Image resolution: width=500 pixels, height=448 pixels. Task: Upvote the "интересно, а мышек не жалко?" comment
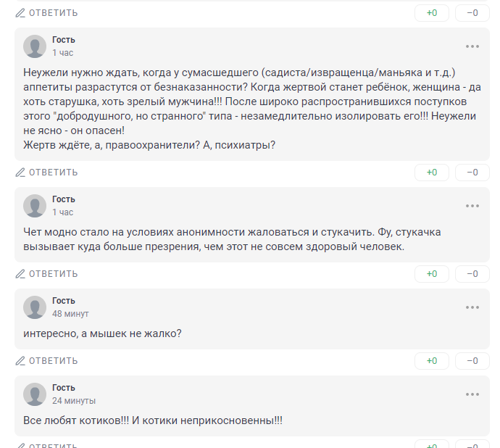point(432,361)
